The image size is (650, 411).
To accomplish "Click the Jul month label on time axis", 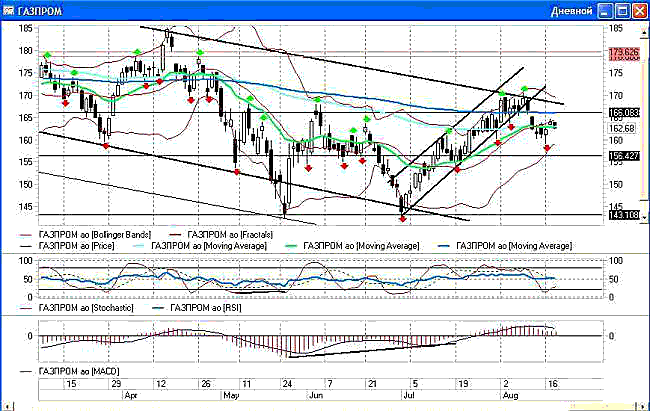I will (409, 396).
